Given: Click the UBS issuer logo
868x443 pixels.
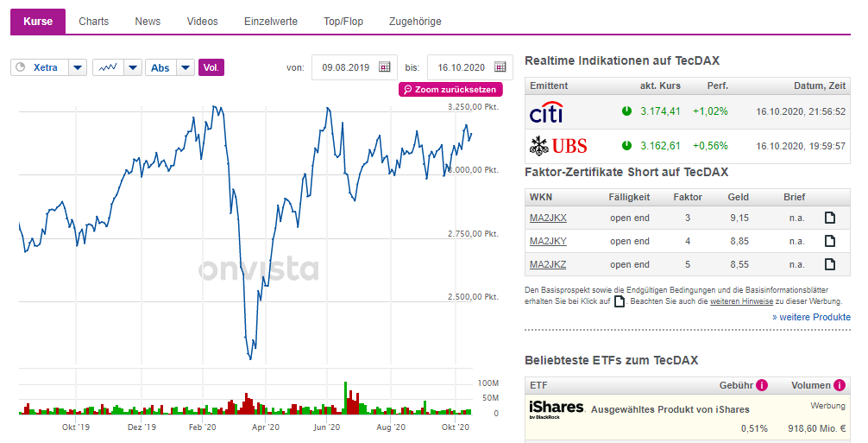Looking at the screenshot, I should [557, 145].
